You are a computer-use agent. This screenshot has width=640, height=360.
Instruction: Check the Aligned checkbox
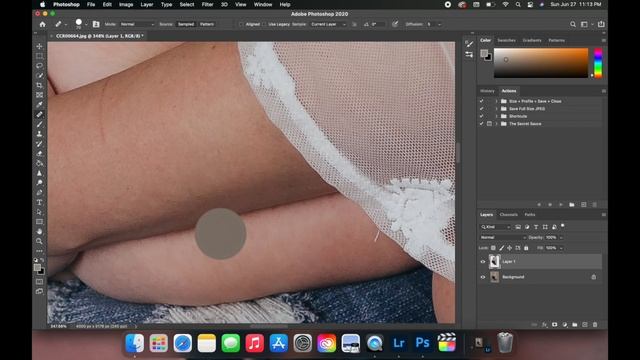tap(241, 24)
